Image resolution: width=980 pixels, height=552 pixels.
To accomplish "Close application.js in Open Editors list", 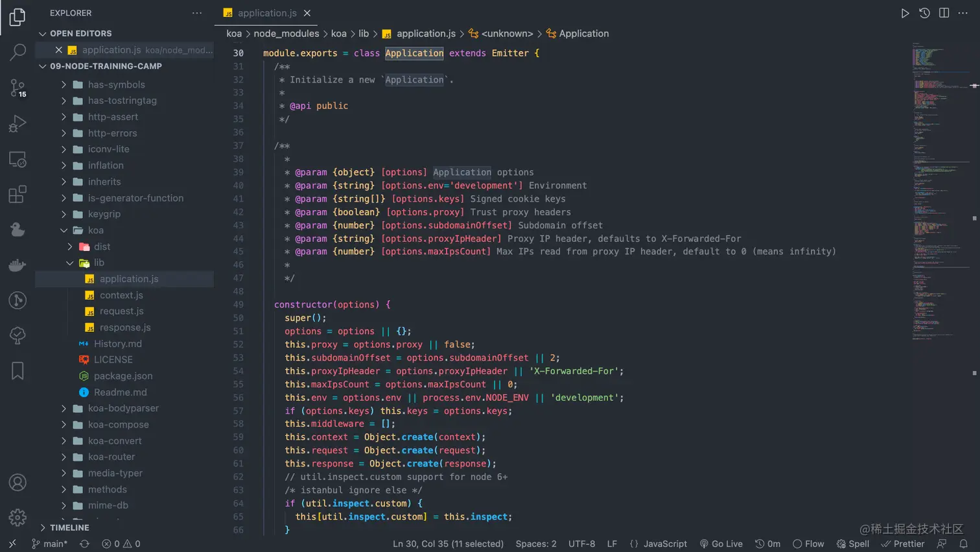I will point(59,50).
